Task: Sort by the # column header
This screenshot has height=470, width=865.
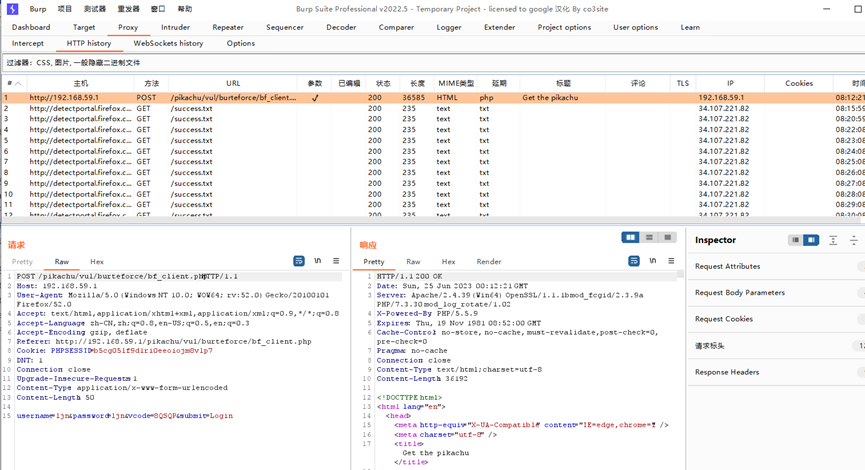Action: [14, 83]
